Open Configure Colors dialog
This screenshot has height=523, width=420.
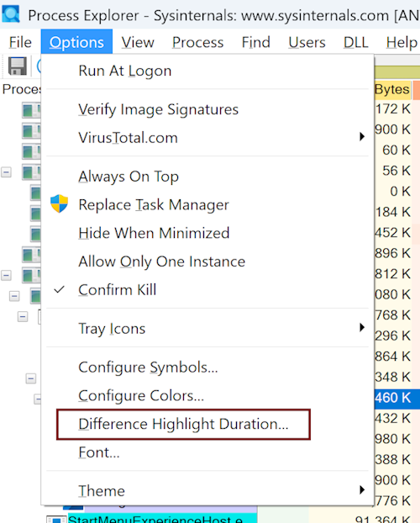pyautogui.click(x=207, y=395)
